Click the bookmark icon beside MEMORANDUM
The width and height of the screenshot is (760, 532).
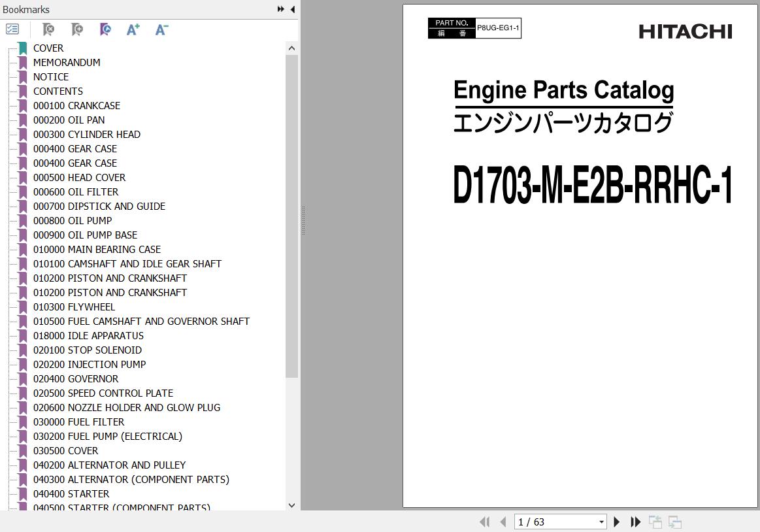23,63
